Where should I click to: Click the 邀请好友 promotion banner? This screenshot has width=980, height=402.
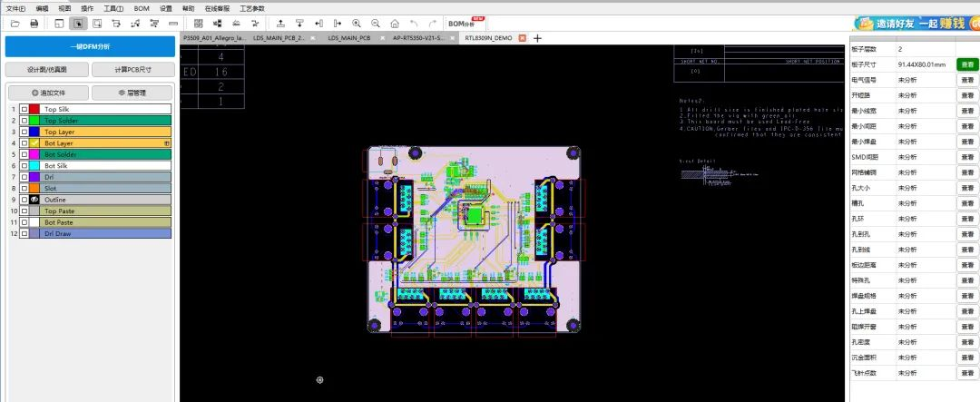tap(916, 24)
